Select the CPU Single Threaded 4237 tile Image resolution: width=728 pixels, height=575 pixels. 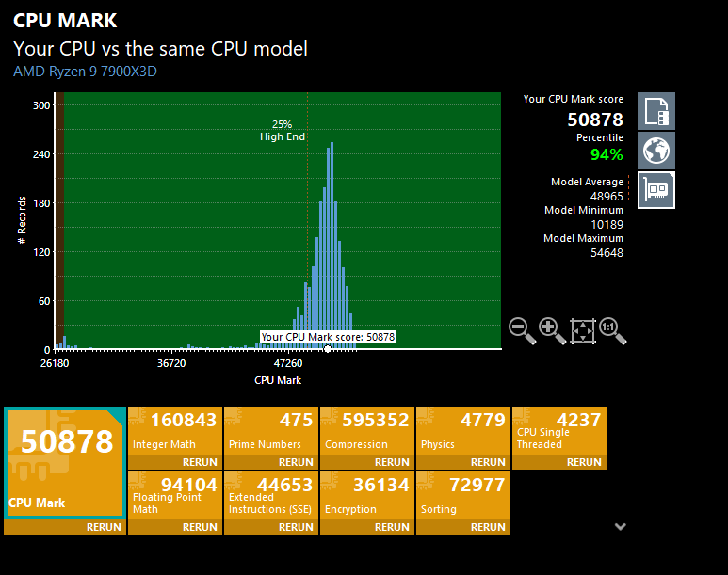click(559, 431)
